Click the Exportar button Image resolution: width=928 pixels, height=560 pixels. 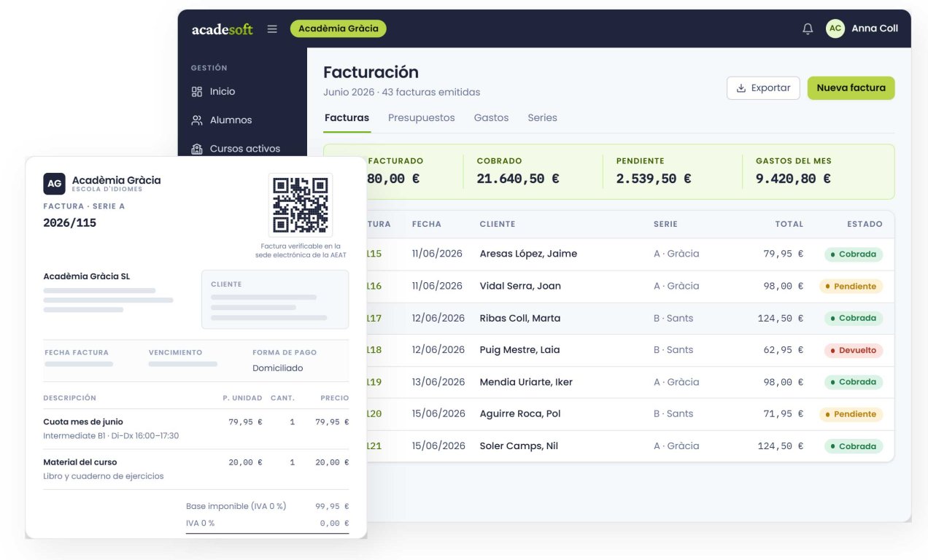point(763,88)
